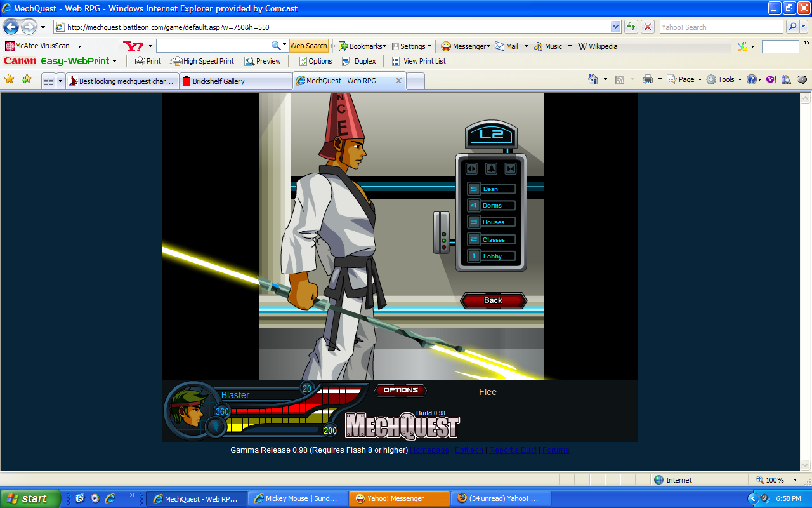
Task: Click the red Back button
Action: pyautogui.click(x=494, y=300)
